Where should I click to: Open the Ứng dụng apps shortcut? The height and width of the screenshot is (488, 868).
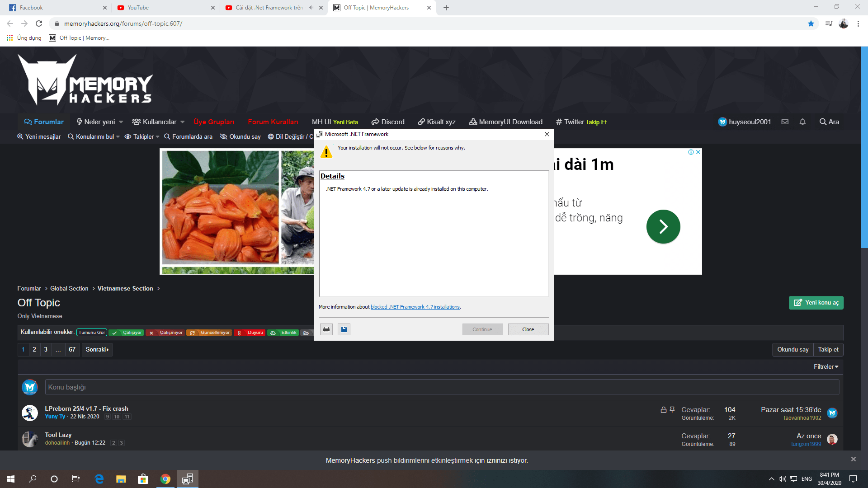point(24,38)
